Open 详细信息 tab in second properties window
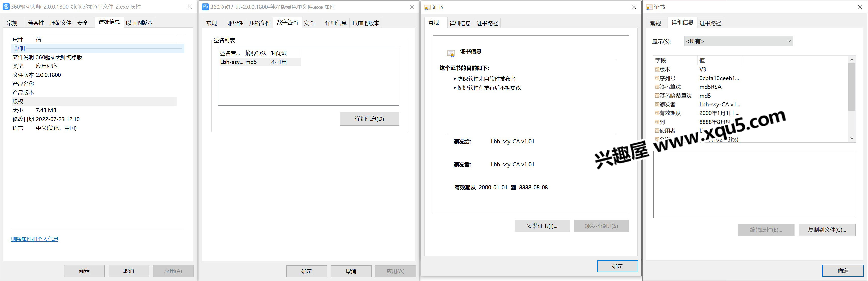 click(x=336, y=23)
